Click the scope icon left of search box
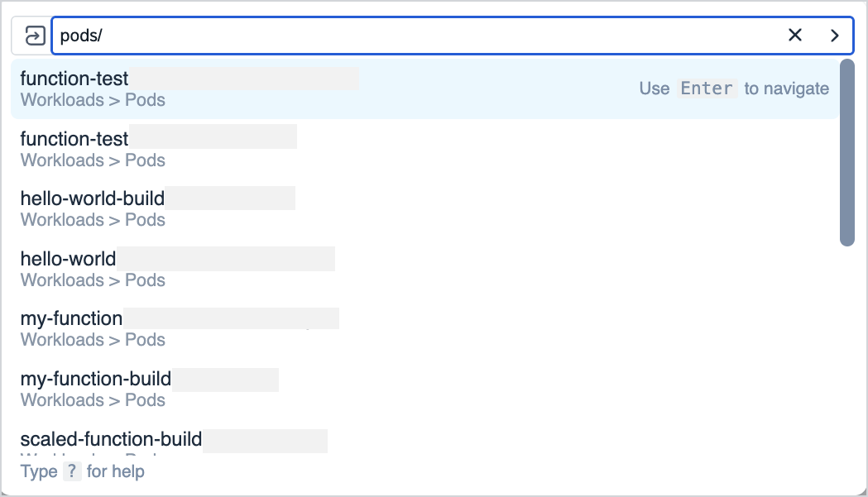Image resolution: width=868 pixels, height=497 pixels. pos(34,36)
